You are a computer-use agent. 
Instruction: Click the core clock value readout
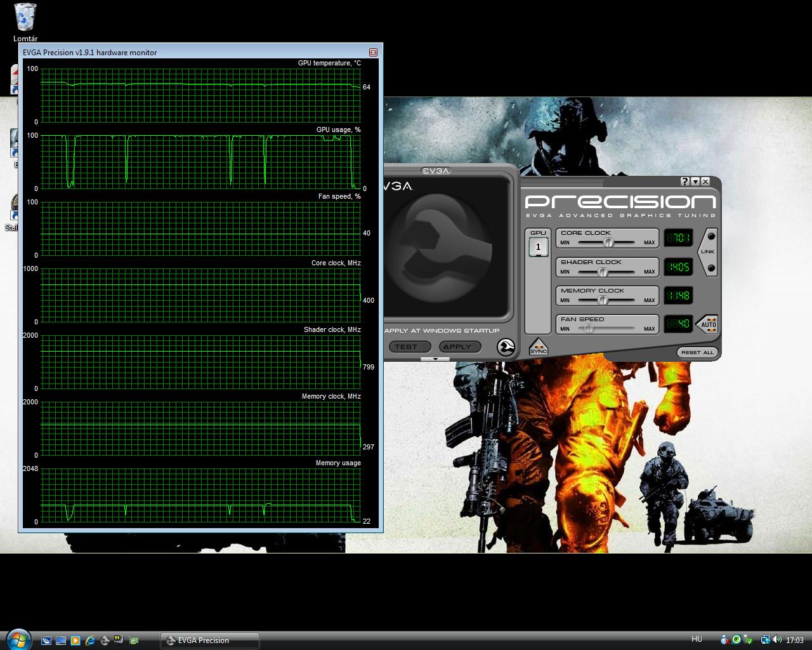678,238
